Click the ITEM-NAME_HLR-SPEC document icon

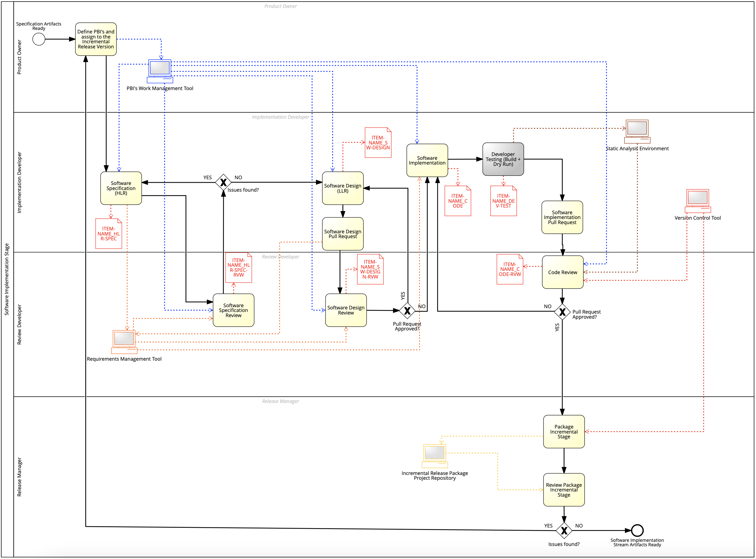tap(108, 233)
